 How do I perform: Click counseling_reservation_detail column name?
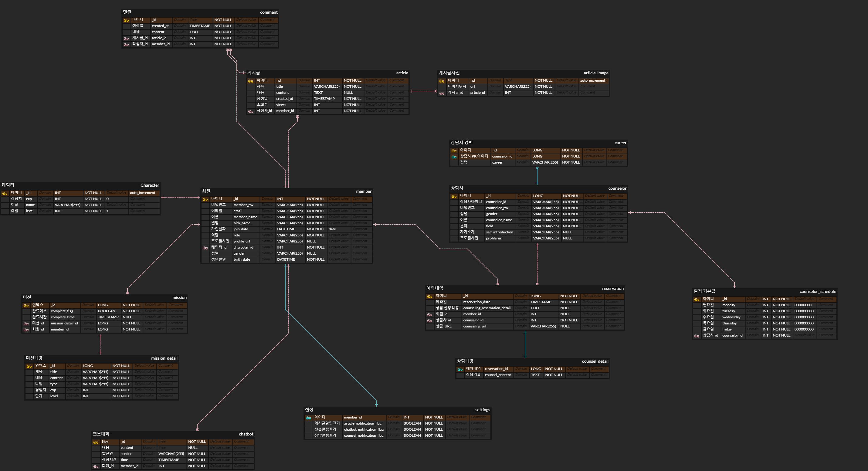(487, 308)
